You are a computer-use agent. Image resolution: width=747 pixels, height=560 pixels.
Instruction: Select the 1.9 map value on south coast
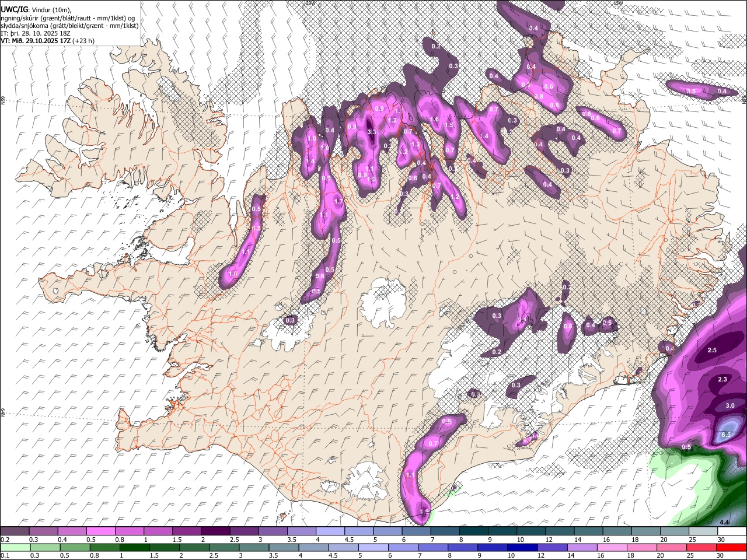coord(424,512)
